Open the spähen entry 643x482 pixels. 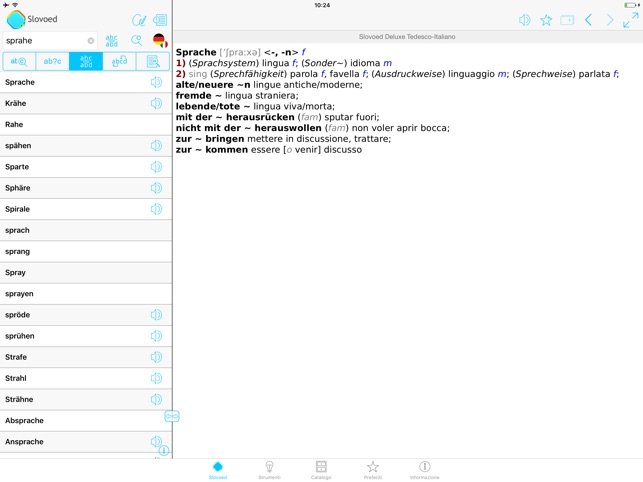pyautogui.click(x=86, y=146)
